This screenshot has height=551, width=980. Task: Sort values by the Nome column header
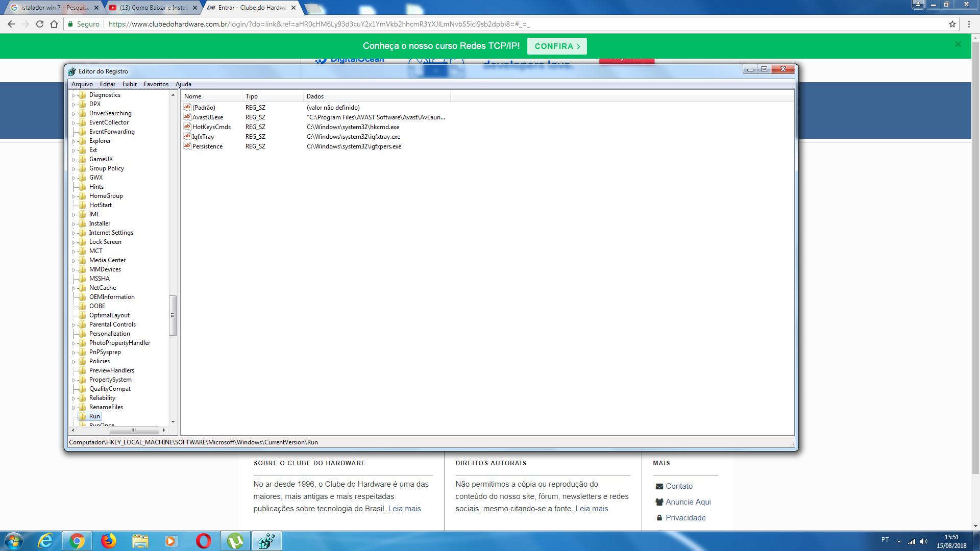[x=212, y=96]
